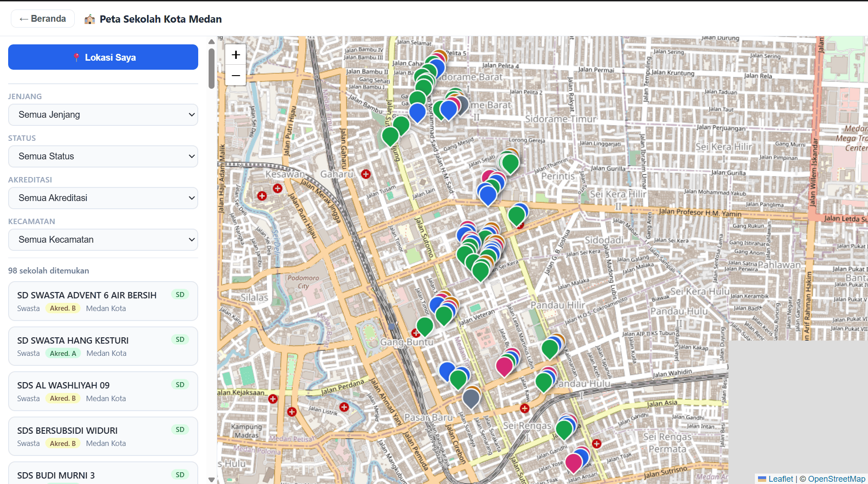Click the pink marker near Jalan Ansari
868x484 pixels.
(x=573, y=463)
